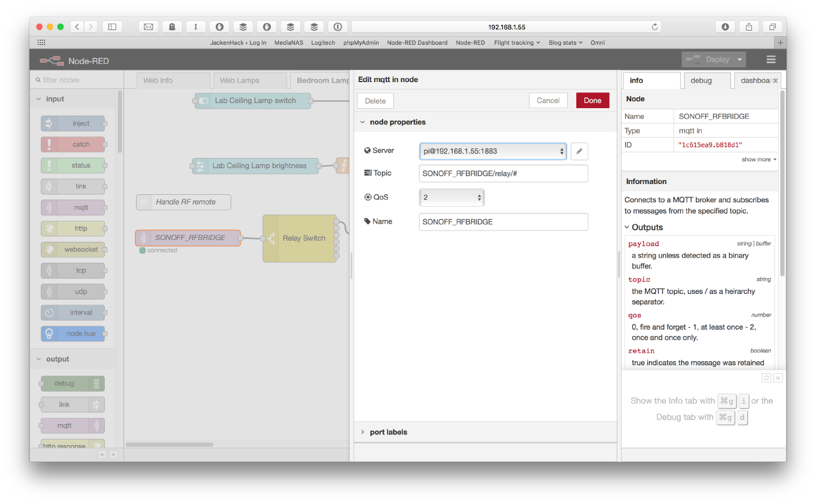Click the workspace horizontal scrollbar
Image resolution: width=816 pixels, height=504 pixels.
coord(169,445)
